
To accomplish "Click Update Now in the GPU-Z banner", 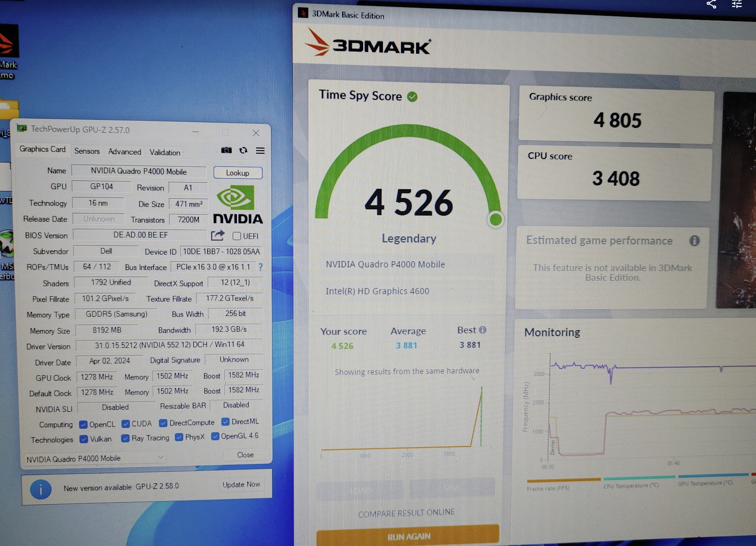I will [x=241, y=484].
